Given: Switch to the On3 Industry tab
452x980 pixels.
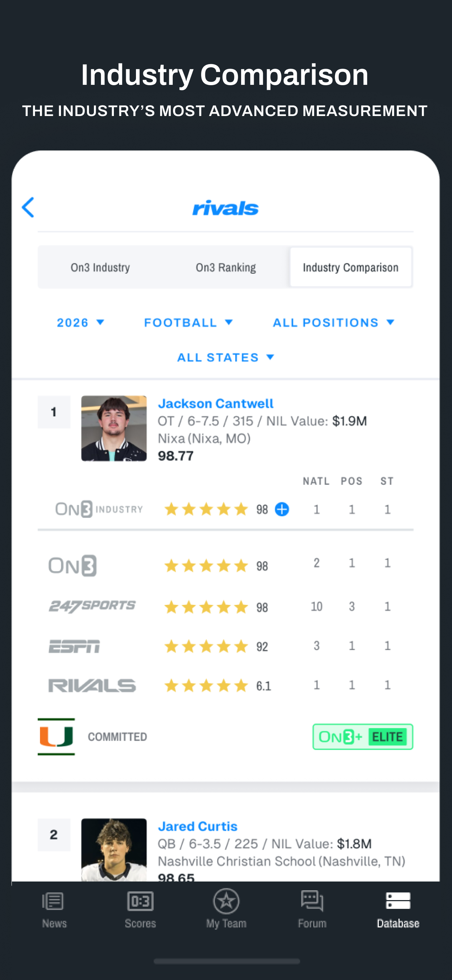Looking at the screenshot, I should click(x=101, y=267).
